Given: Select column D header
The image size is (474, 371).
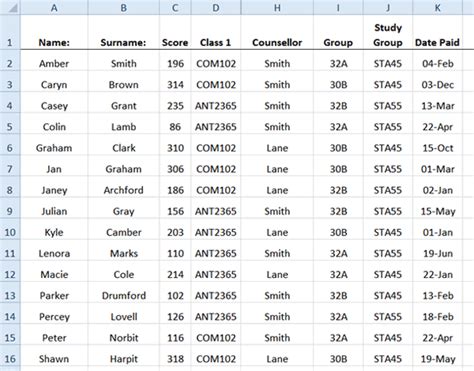Looking at the screenshot, I should click(216, 7).
